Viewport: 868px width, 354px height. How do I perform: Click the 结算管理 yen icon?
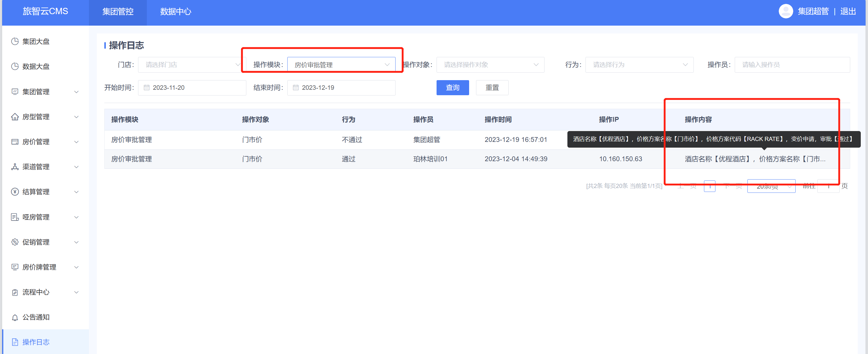coord(15,192)
